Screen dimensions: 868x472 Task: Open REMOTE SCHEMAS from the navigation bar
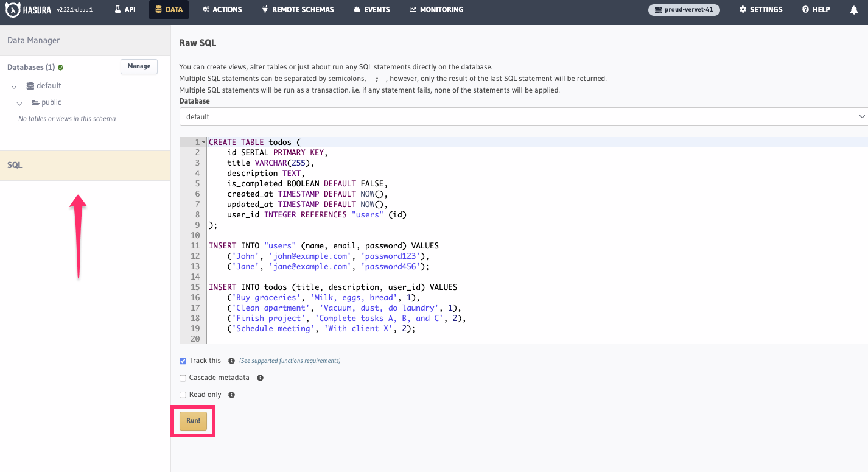[298, 9]
